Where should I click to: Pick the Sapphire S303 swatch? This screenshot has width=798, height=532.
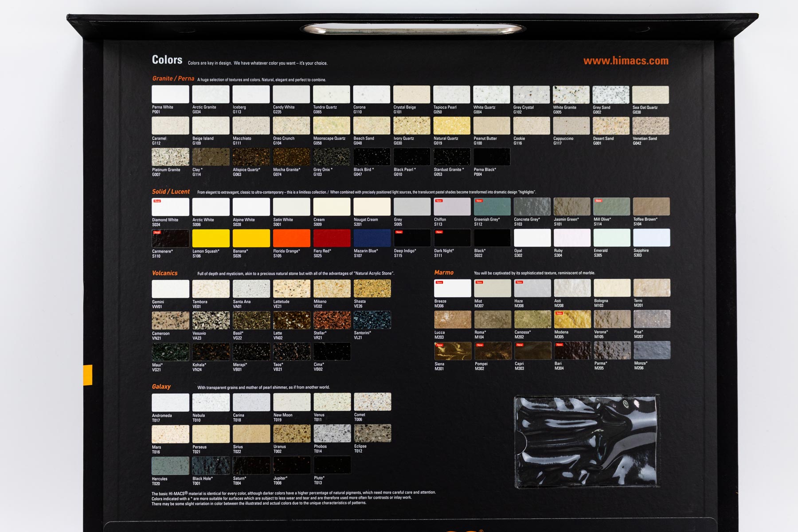pyautogui.click(x=651, y=238)
